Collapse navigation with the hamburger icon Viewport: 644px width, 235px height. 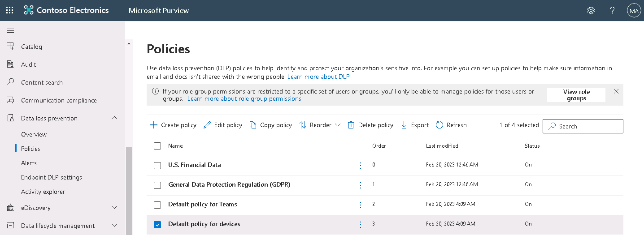pos(10,30)
